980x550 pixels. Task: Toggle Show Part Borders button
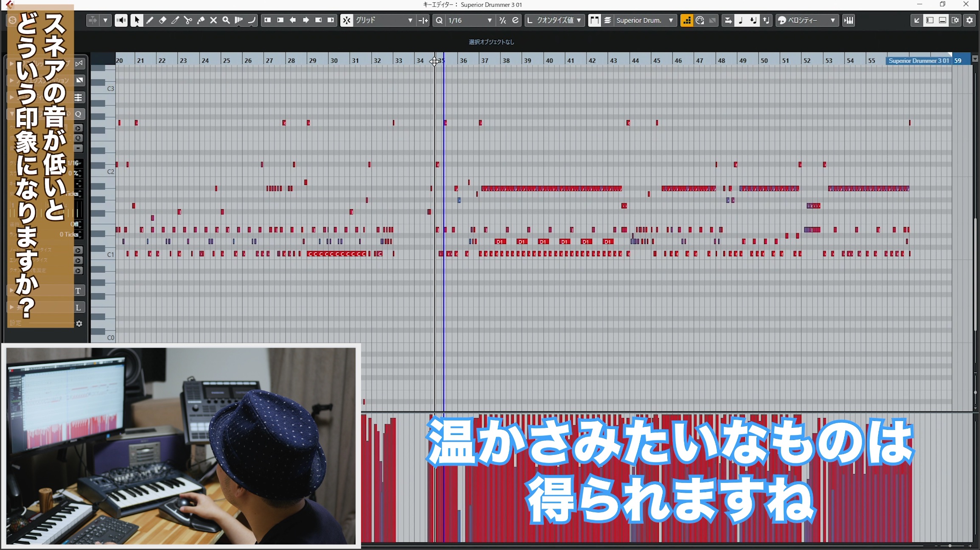594,20
